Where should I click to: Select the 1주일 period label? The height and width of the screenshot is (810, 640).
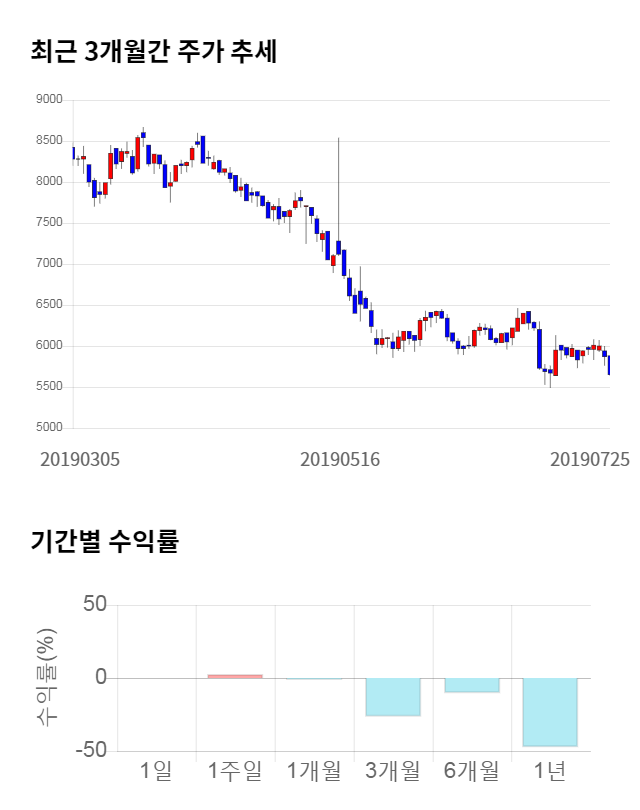[x=235, y=771]
